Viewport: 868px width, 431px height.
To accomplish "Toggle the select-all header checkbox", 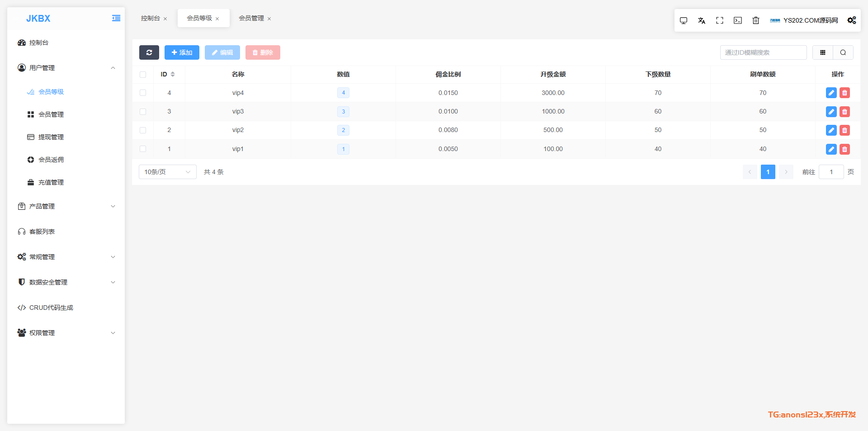I will pos(143,75).
